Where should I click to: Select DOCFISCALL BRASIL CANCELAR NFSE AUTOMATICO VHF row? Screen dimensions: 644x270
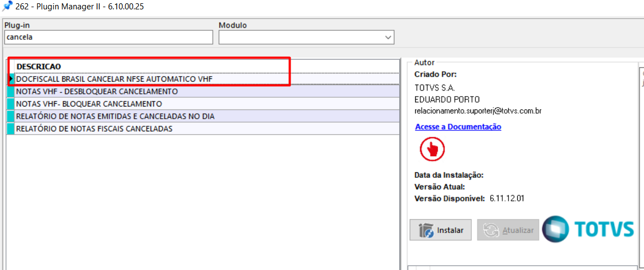(x=207, y=78)
